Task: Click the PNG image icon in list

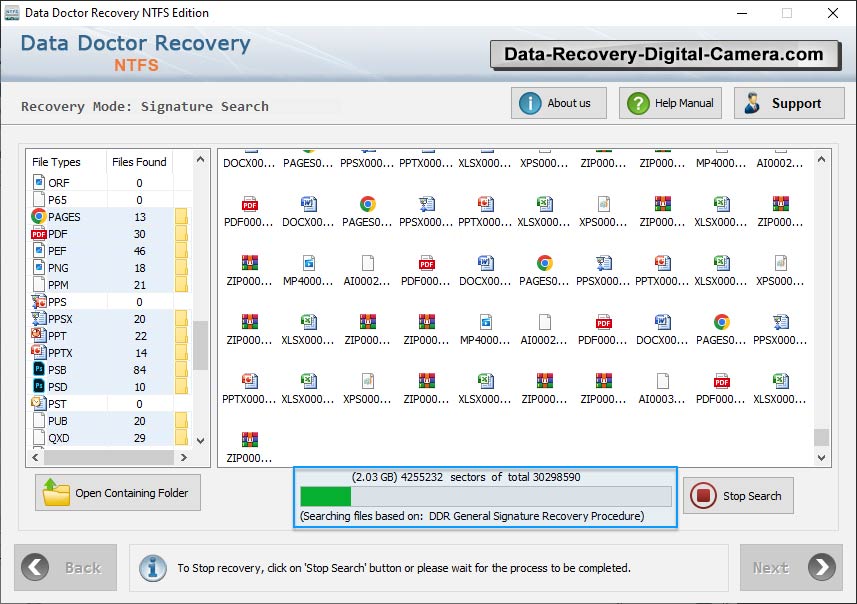Action: [39, 267]
